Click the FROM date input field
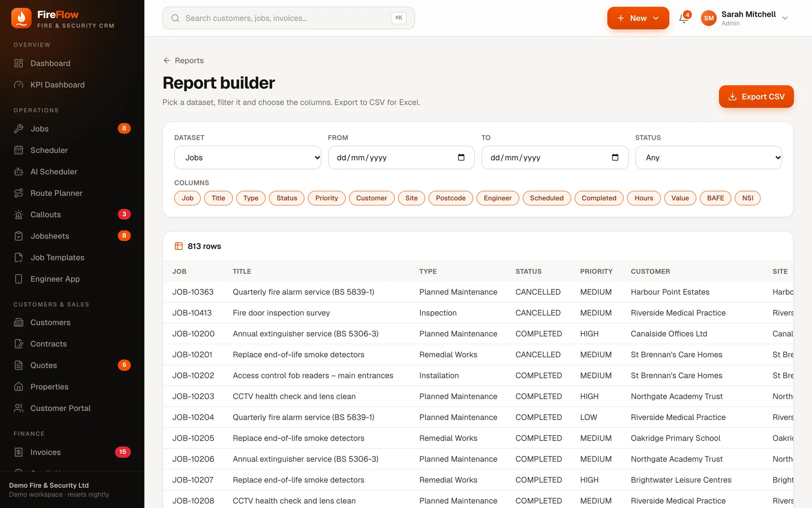The width and height of the screenshot is (812, 508). point(401,158)
